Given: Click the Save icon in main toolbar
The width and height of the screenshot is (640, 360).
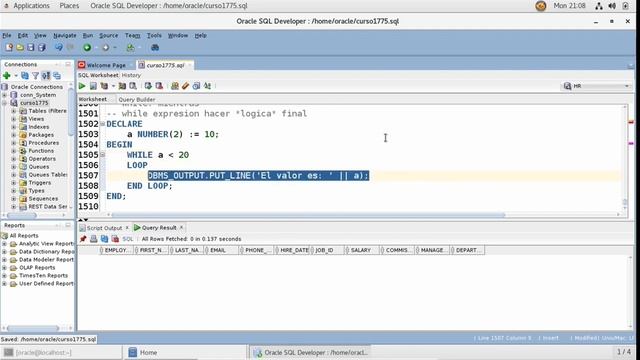Looking at the screenshot, I should pyautogui.click(x=31, y=47).
